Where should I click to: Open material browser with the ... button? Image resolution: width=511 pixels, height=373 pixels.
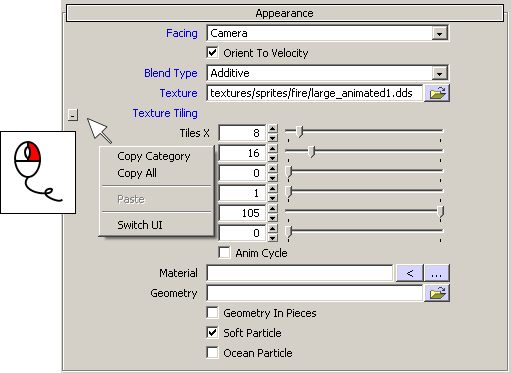tap(437, 273)
